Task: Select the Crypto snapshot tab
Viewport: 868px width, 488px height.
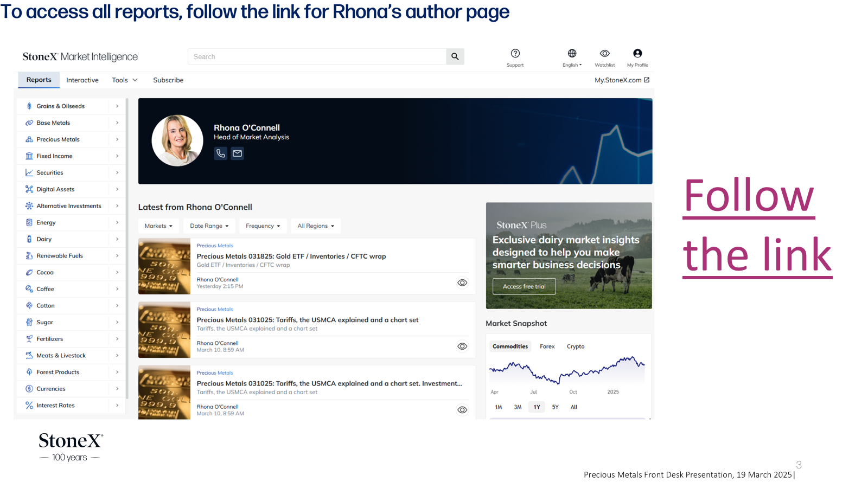Action: coord(576,346)
